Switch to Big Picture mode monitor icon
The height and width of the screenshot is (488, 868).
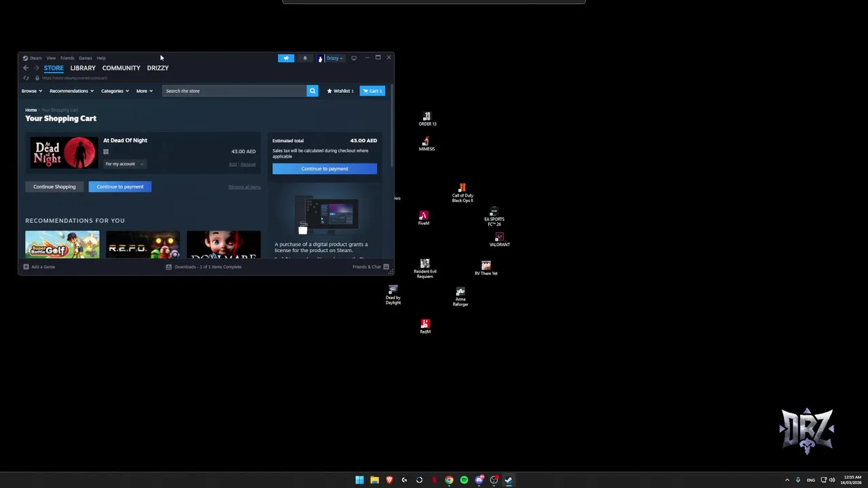354,58
